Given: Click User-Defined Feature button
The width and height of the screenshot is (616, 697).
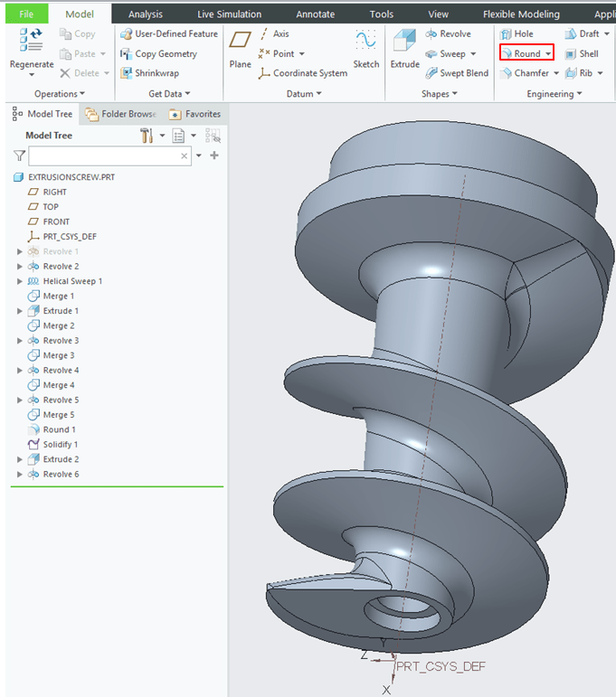Looking at the screenshot, I should point(169,33).
